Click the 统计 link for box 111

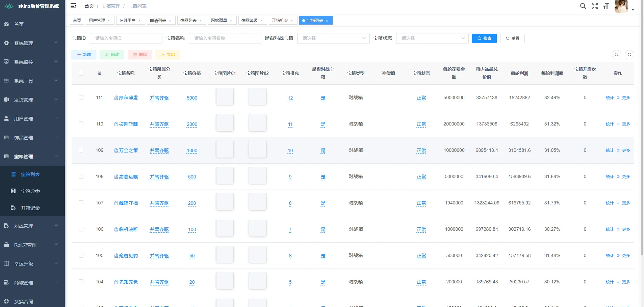609,98
